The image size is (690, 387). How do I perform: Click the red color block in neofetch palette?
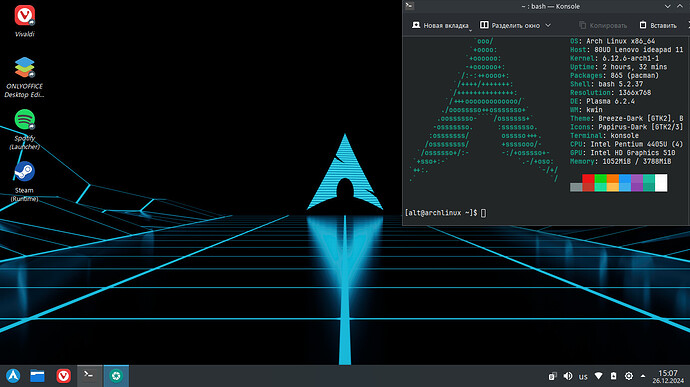(x=588, y=178)
